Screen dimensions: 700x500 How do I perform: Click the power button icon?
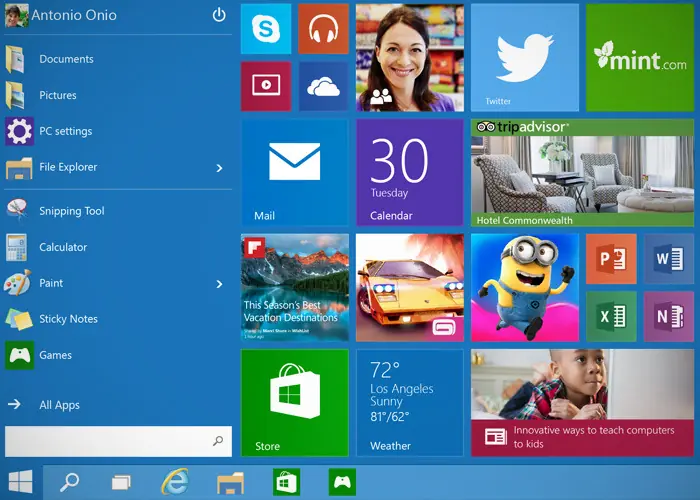(x=219, y=15)
